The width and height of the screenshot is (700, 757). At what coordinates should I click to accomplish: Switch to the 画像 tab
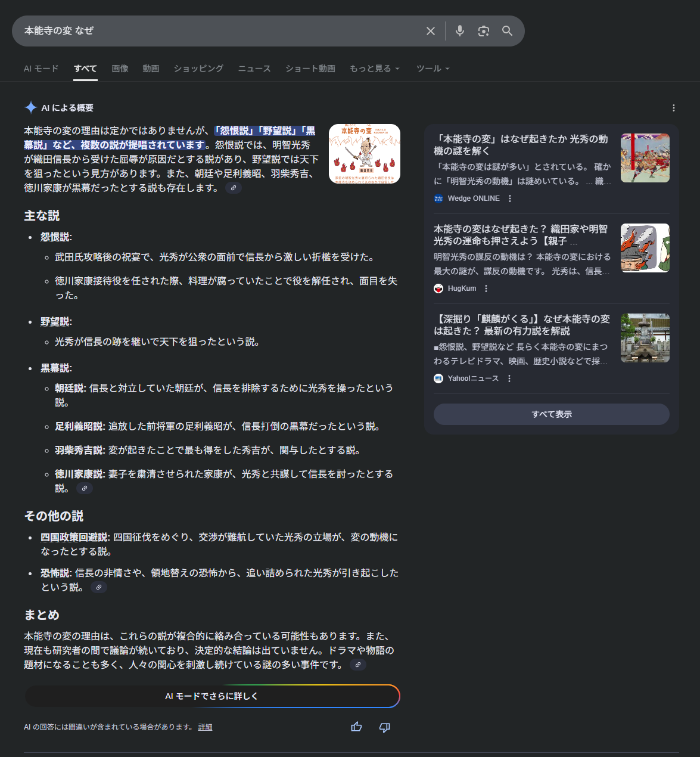[x=120, y=69]
